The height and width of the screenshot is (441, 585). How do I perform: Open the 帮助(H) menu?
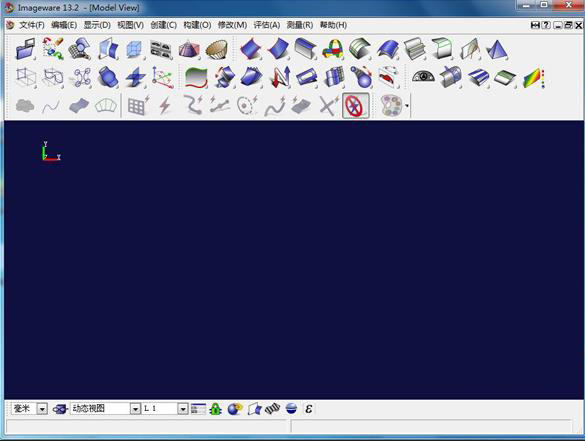(x=333, y=25)
